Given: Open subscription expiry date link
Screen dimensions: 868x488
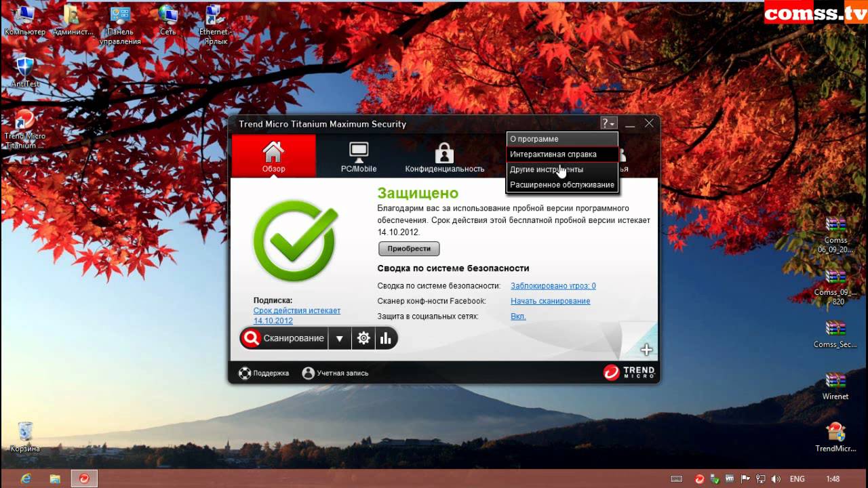Looking at the screenshot, I should (297, 315).
